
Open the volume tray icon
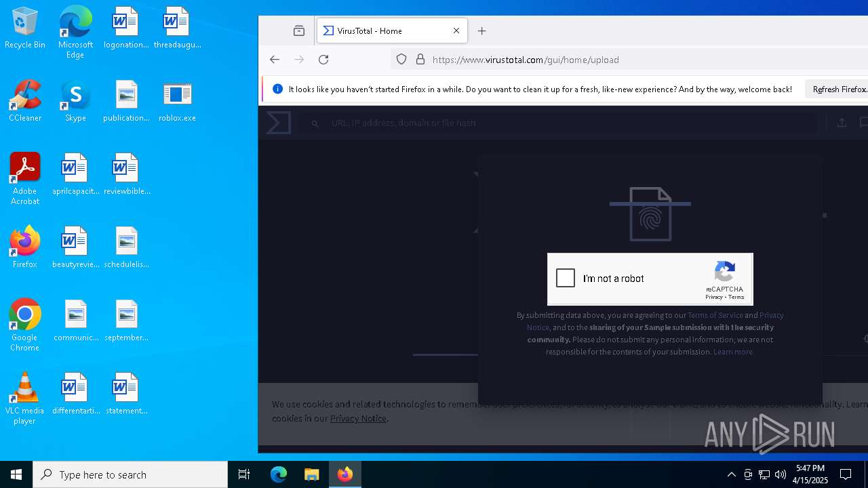point(780,474)
